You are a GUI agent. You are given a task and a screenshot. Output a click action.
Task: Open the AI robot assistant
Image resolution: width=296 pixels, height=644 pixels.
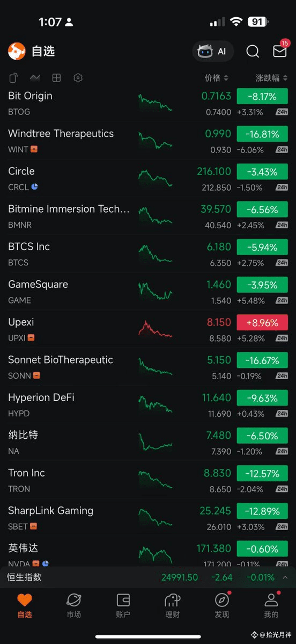pyautogui.click(x=213, y=52)
